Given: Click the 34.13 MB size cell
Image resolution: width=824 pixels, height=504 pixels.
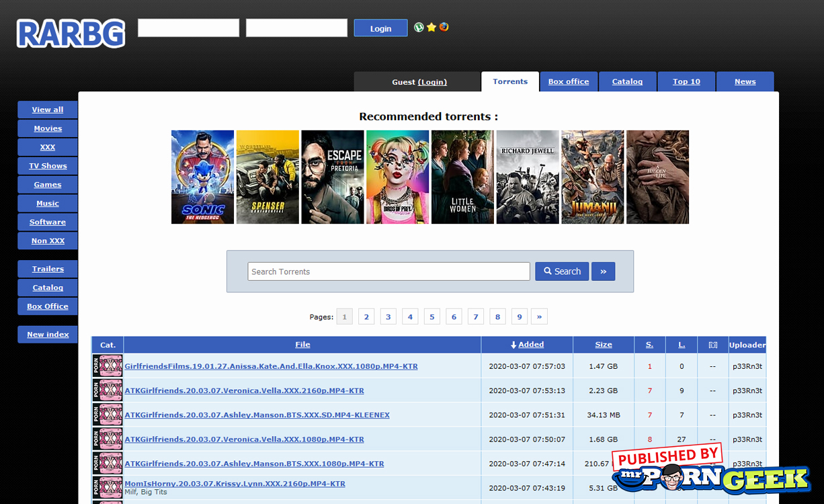Looking at the screenshot, I should pyautogui.click(x=603, y=415).
